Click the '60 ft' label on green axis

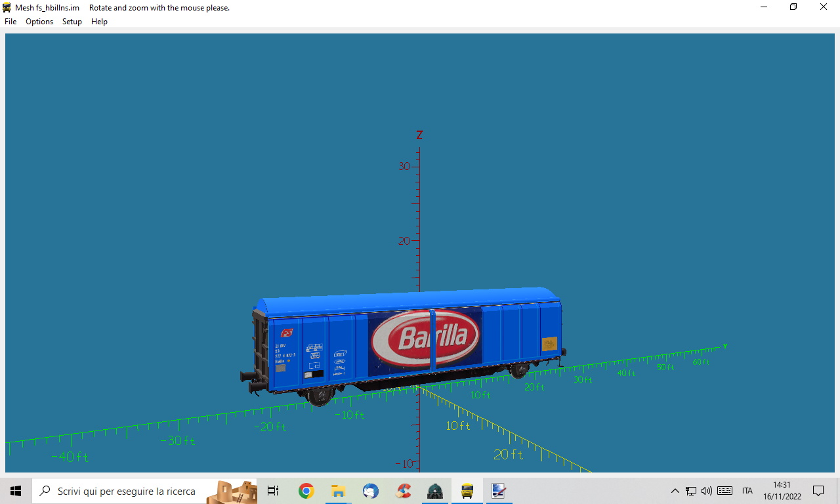(x=701, y=362)
